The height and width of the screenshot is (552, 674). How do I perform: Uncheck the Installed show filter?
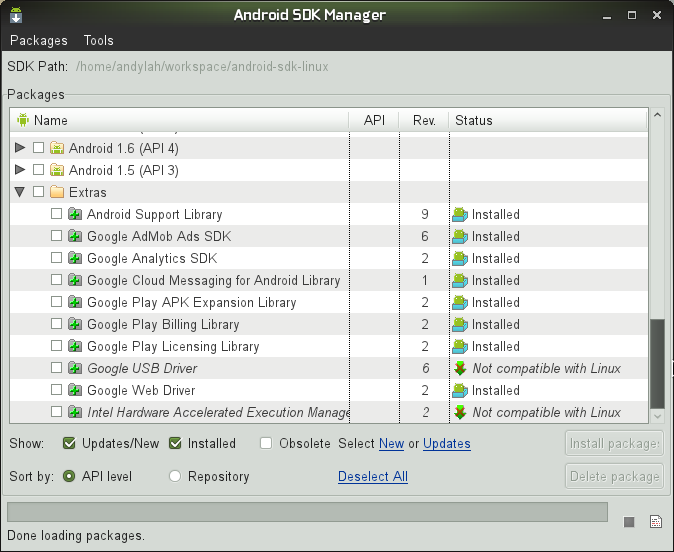[x=175, y=443]
